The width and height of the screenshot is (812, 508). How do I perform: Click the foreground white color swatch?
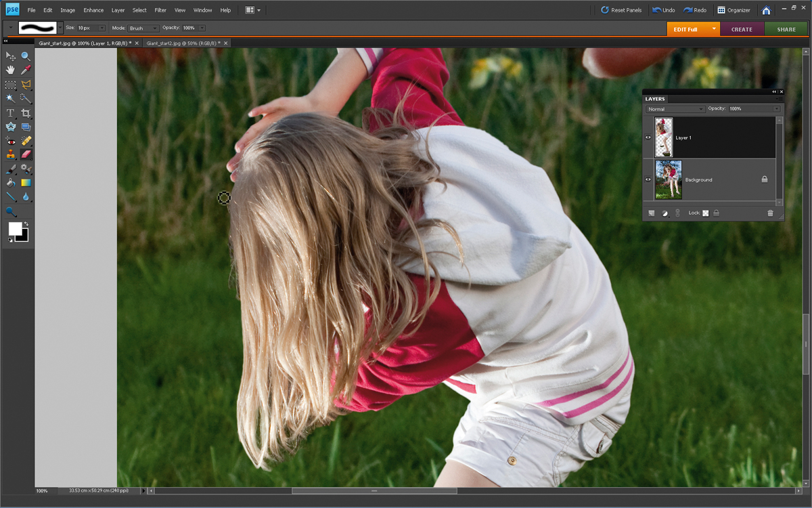click(15, 228)
